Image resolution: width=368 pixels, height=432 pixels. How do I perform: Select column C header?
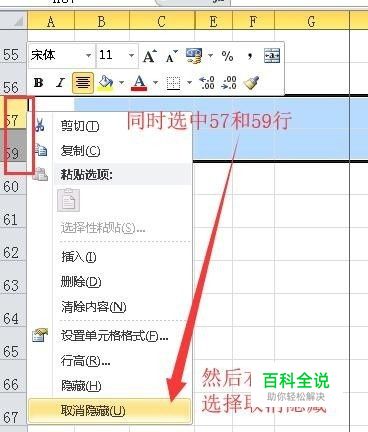point(162,22)
